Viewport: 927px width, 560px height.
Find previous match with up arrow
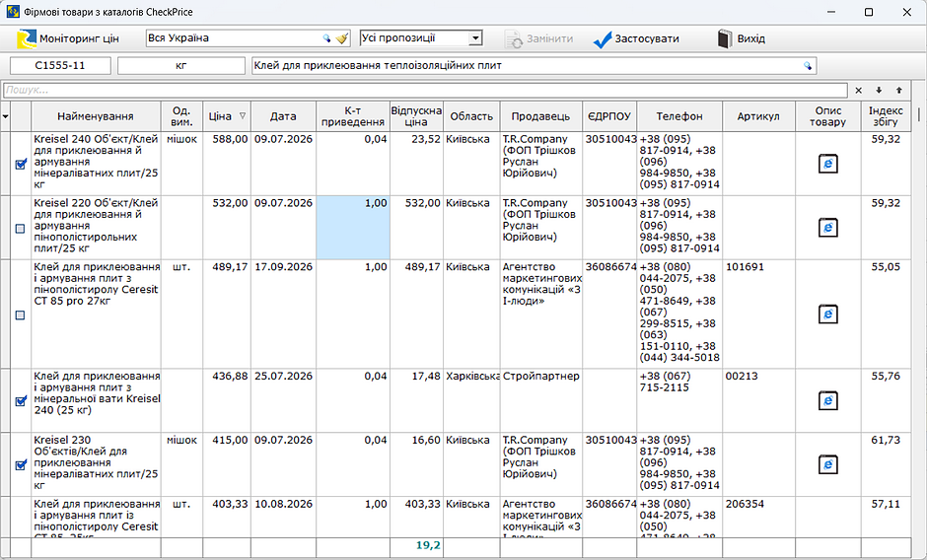coord(899,91)
